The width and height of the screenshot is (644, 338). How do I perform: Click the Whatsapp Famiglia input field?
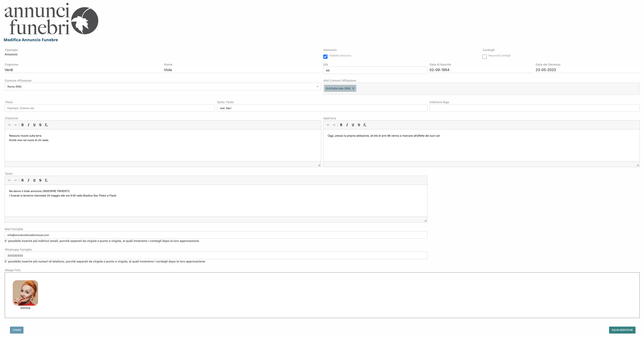click(x=216, y=256)
